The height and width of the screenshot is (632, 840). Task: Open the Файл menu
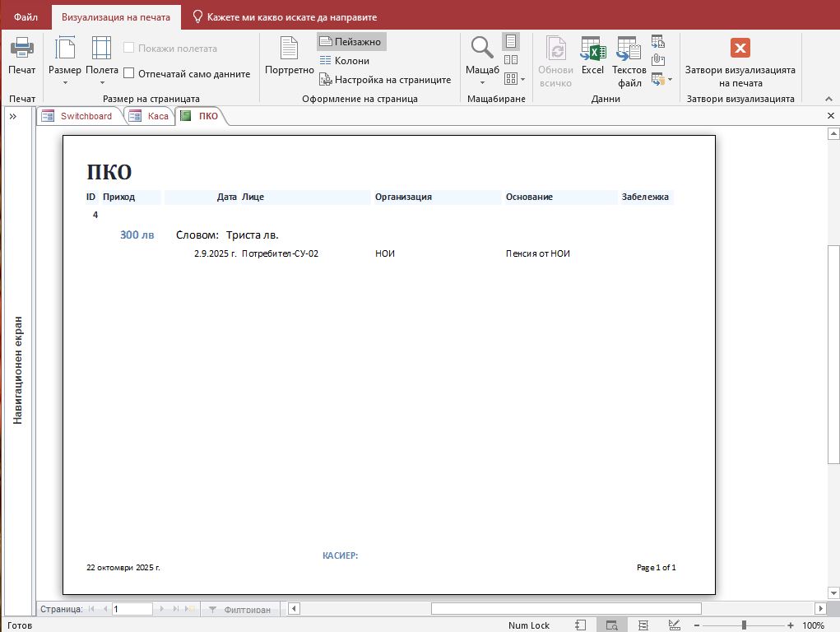[26, 16]
